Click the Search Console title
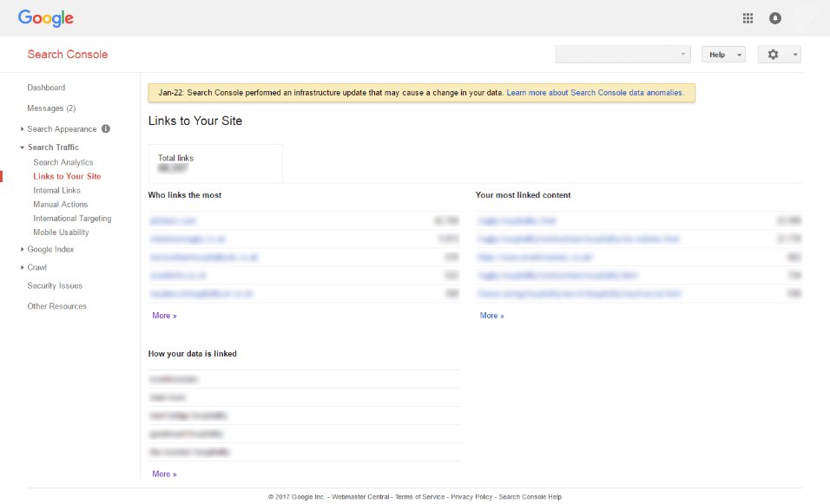Image resolution: width=830 pixels, height=504 pixels. pos(67,55)
